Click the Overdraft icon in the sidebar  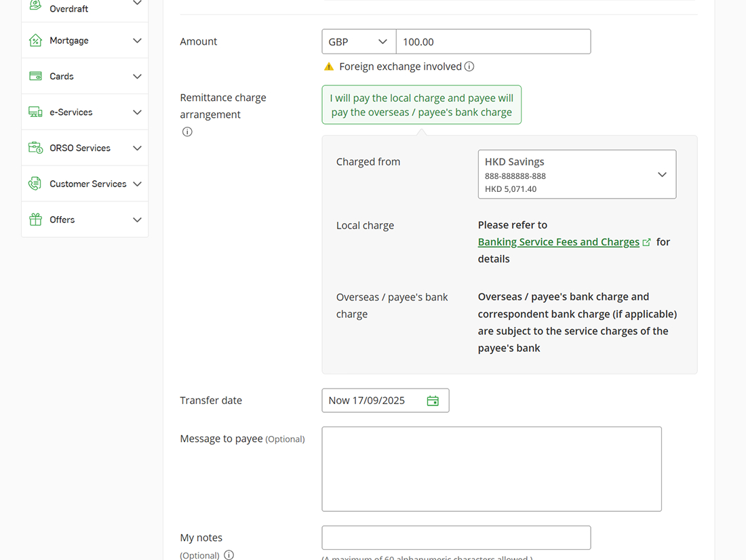pos(35,3)
